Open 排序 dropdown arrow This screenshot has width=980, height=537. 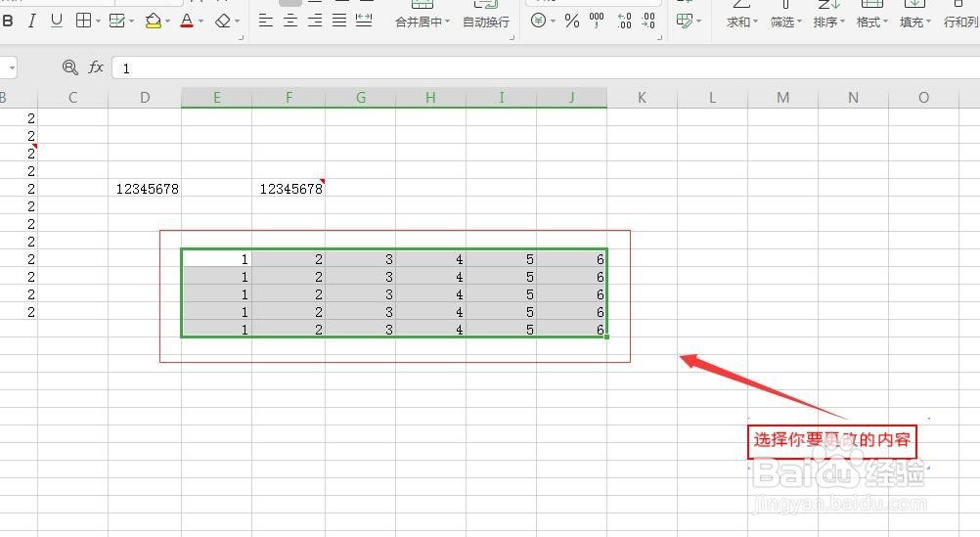point(842,22)
